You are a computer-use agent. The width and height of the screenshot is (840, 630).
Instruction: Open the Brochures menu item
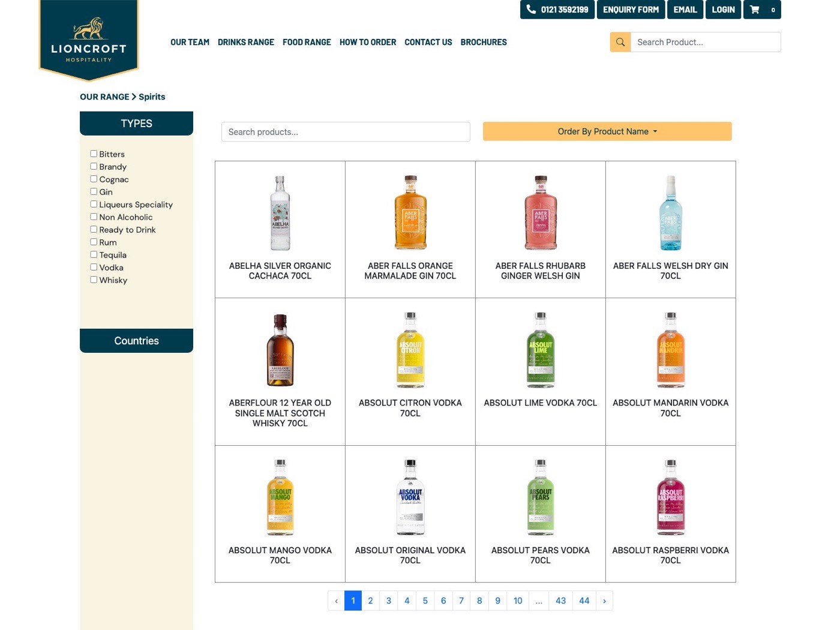click(x=484, y=42)
